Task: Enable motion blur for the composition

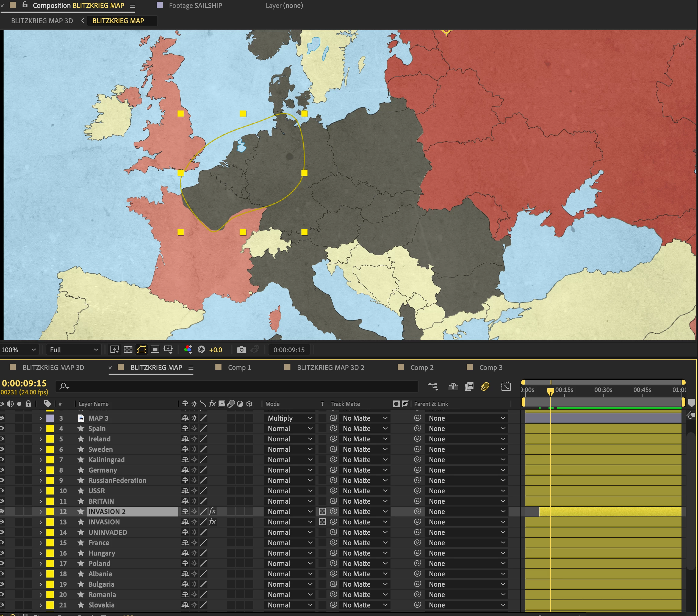Action: [485, 386]
